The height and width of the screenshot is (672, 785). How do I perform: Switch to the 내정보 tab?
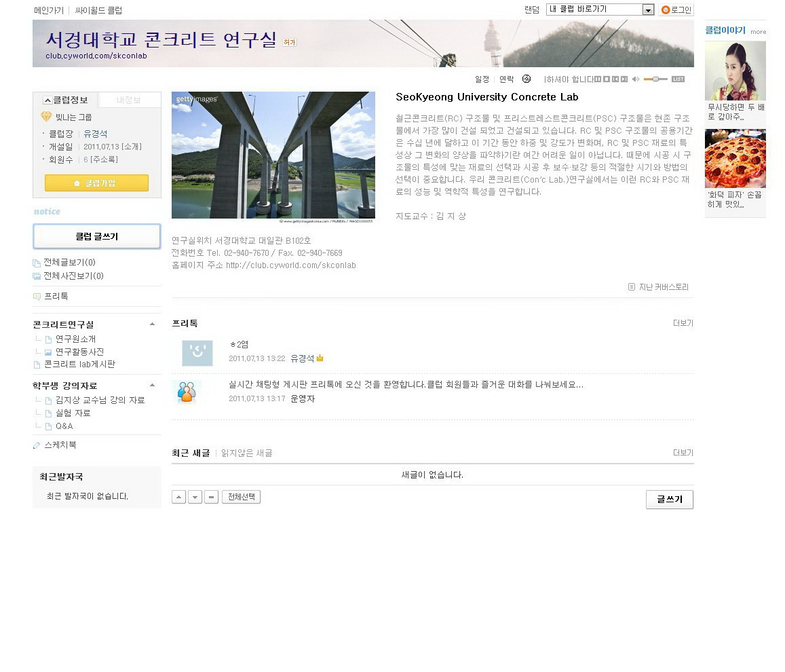tap(129, 100)
